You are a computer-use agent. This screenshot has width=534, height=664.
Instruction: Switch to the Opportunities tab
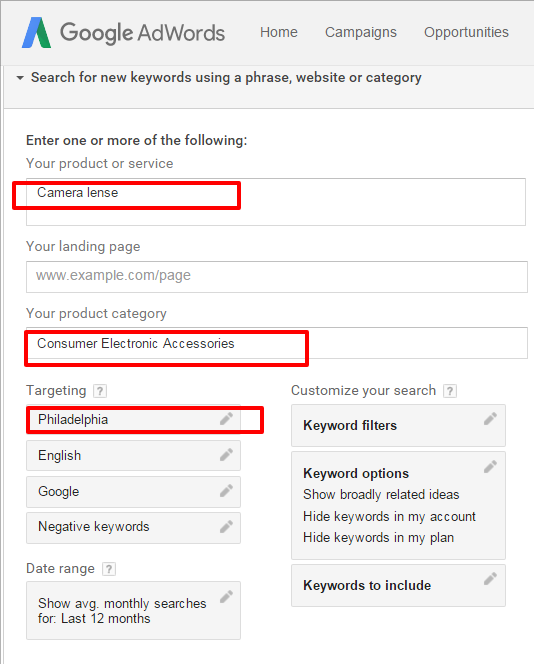(466, 32)
